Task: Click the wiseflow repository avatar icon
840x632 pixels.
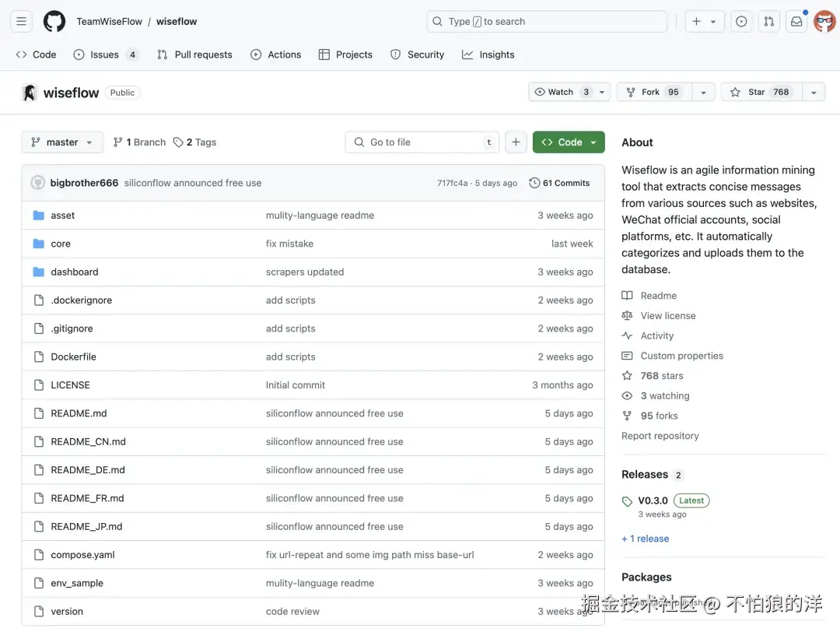Action: [x=30, y=93]
